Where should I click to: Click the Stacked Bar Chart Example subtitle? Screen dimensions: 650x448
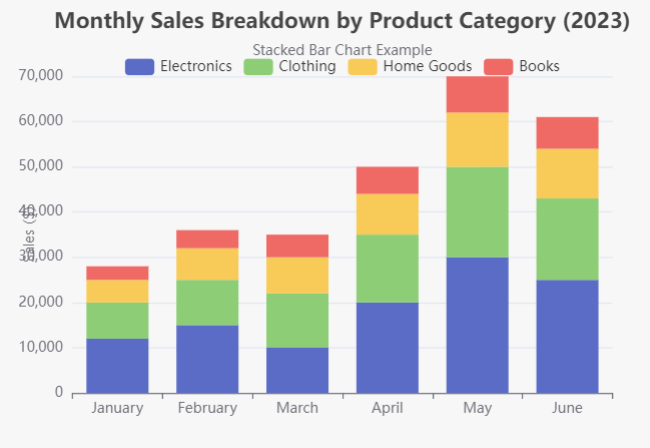tap(342, 49)
